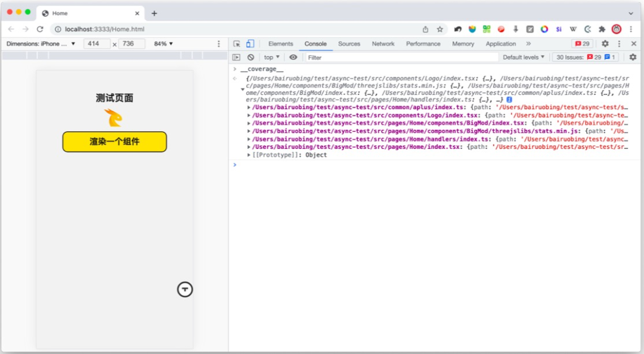Close the DevTools panel
The height and width of the screenshot is (354, 644).
coord(634,44)
